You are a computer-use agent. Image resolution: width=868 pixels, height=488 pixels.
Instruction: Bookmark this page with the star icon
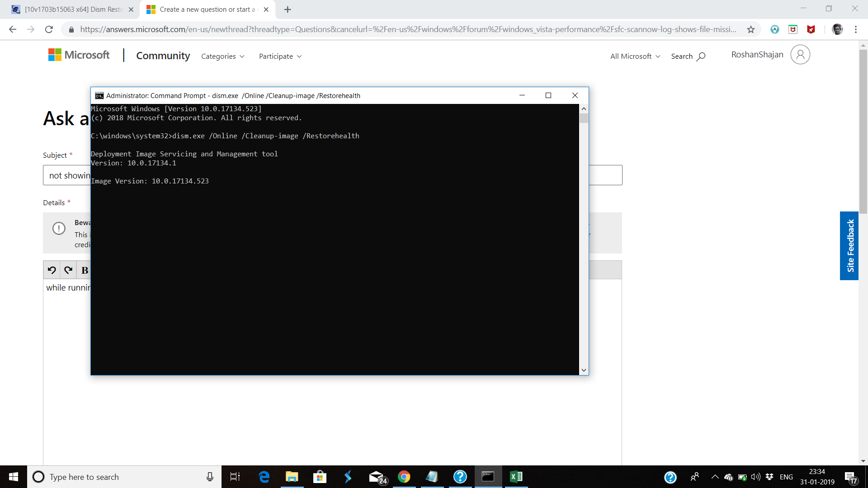pos(750,29)
